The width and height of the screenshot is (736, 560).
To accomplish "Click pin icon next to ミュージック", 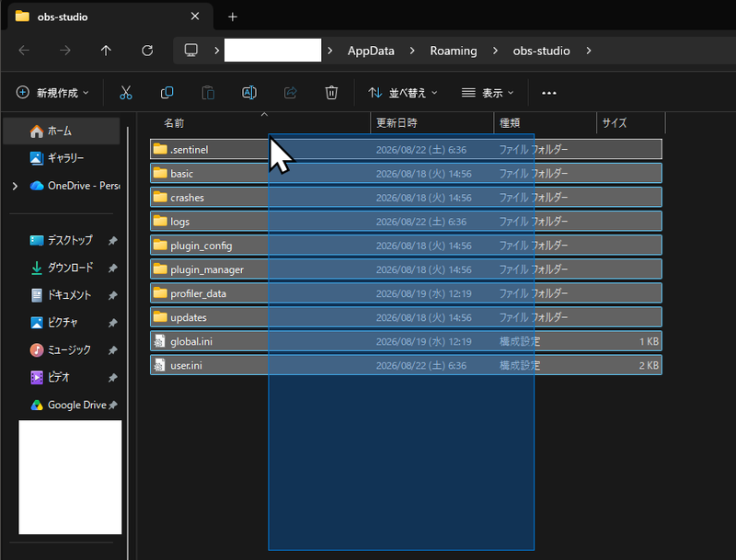I will click(112, 350).
